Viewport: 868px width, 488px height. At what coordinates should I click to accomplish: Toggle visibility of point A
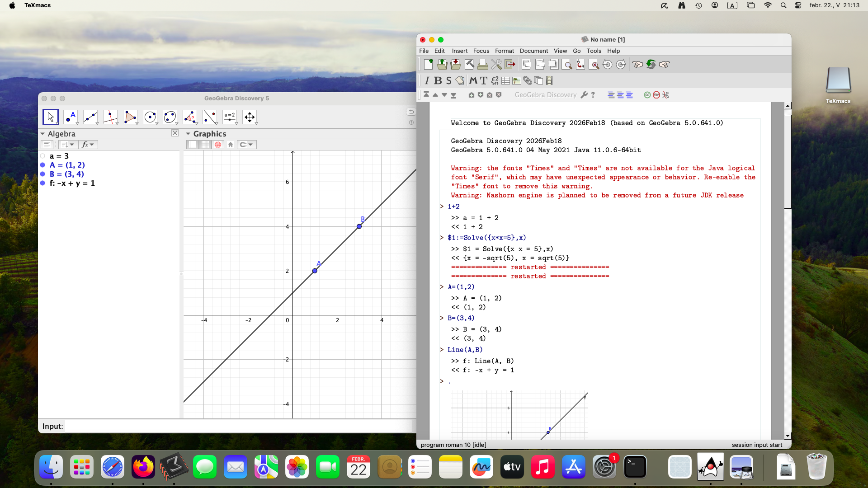coord(42,165)
